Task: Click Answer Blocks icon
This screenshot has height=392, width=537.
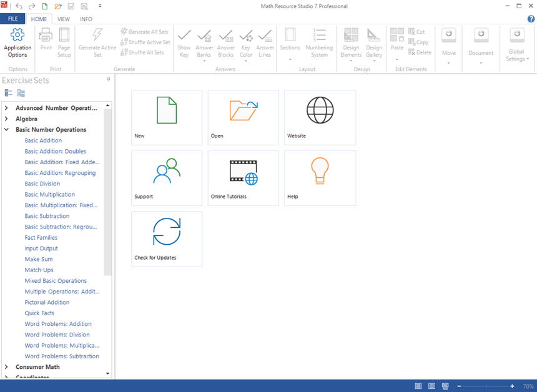Action: click(225, 35)
